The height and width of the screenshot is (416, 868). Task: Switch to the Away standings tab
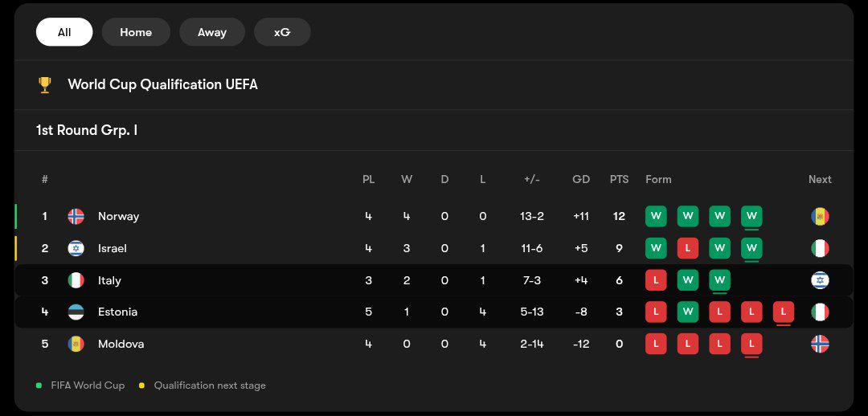pos(212,32)
